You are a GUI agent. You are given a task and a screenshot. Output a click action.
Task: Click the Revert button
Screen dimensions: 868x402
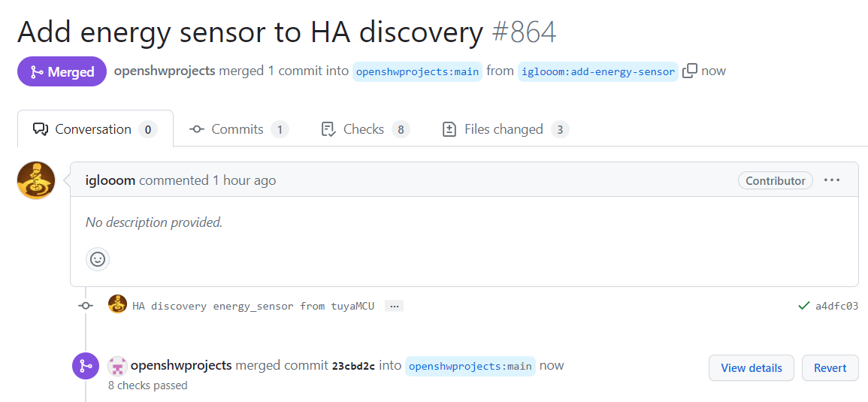tap(830, 367)
